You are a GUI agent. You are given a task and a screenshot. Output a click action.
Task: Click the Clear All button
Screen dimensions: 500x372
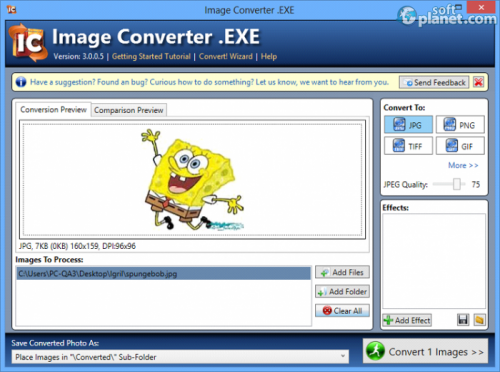pyautogui.click(x=342, y=311)
